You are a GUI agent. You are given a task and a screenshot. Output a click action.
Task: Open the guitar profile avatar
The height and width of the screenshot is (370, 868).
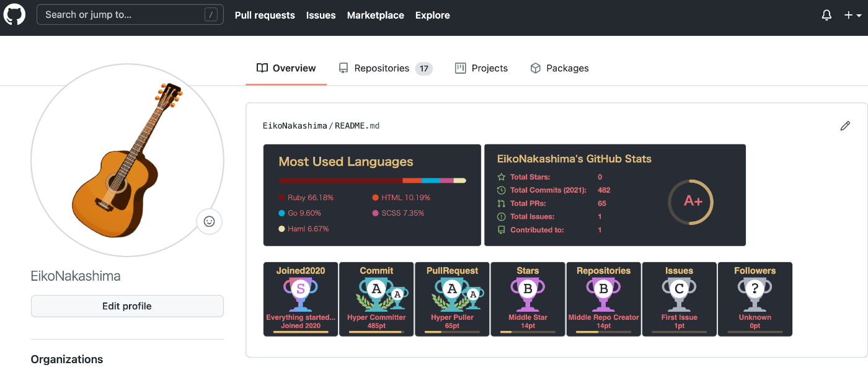pos(127,160)
